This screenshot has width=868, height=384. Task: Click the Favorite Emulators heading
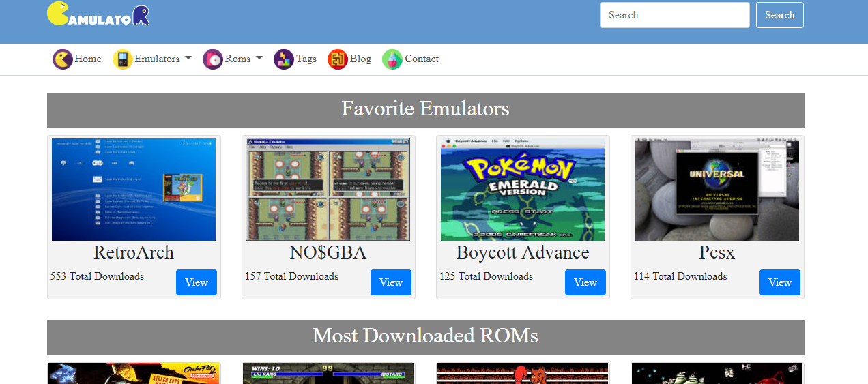(426, 109)
